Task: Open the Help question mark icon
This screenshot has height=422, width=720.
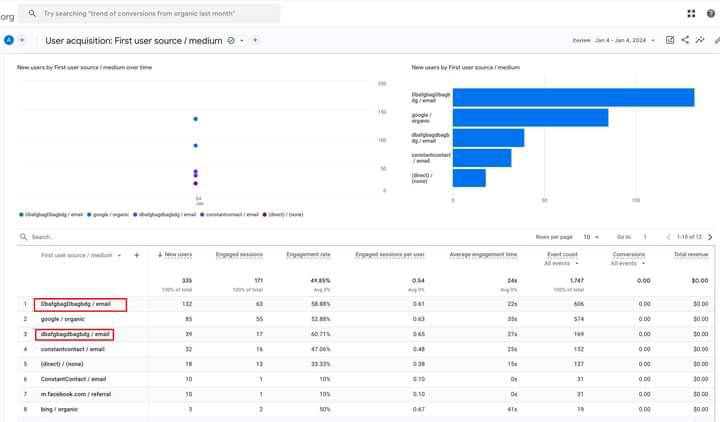Action: (x=711, y=13)
